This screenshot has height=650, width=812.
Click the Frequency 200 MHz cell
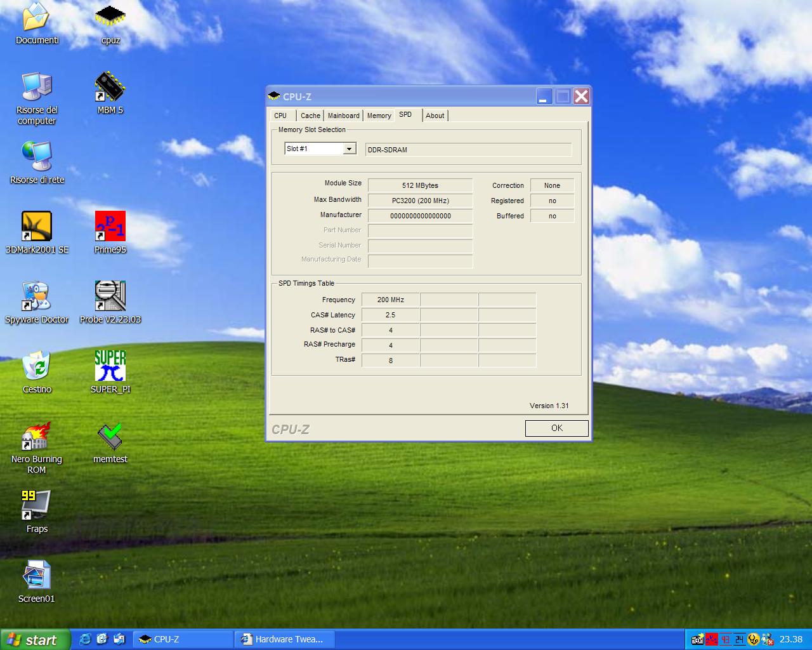[x=390, y=300]
